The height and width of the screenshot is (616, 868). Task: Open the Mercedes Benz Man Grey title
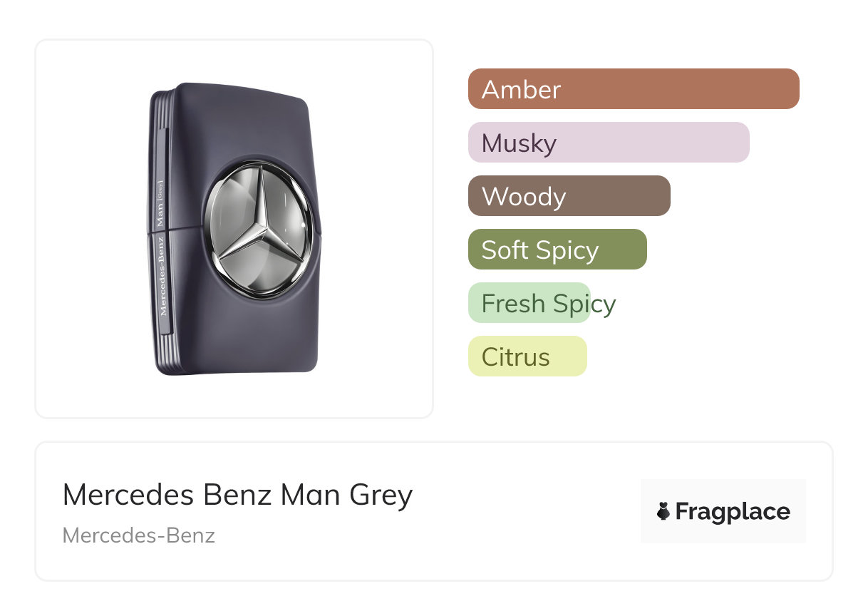[x=237, y=495]
